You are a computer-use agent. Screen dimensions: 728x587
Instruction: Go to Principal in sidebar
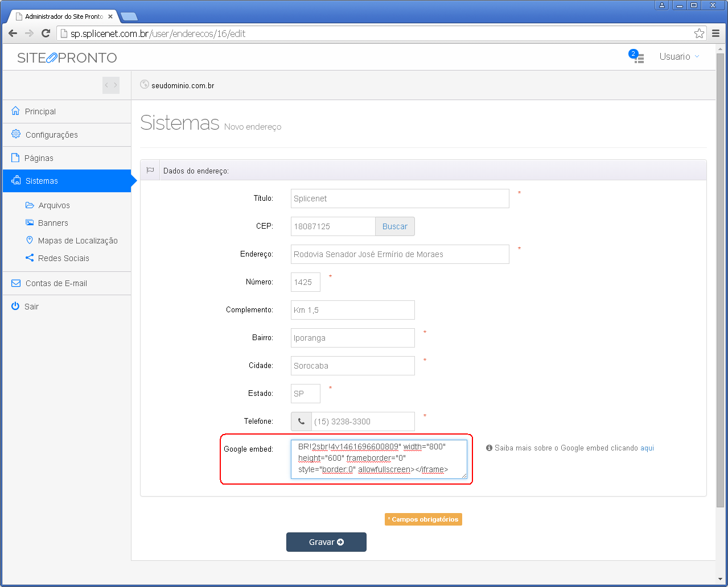[x=40, y=111]
